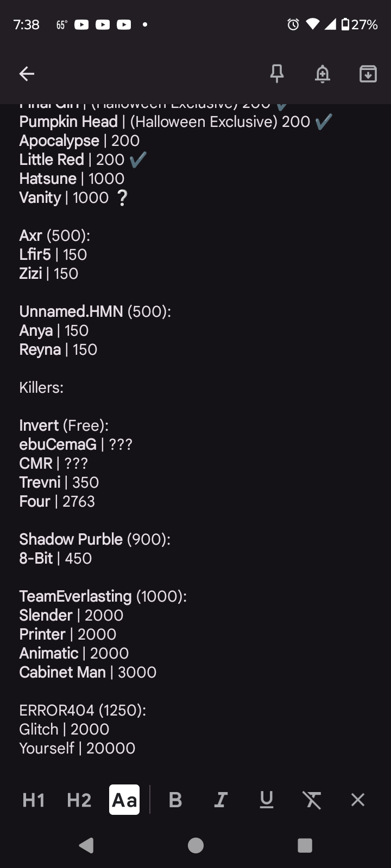The image size is (391, 868).
Task: Archive the note with the archive icon
Action: [368, 74]
